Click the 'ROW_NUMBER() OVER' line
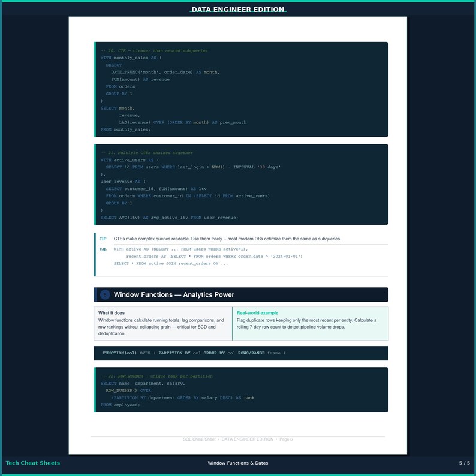The height and width of the screenshot is (476, 476). pos(128,391)
